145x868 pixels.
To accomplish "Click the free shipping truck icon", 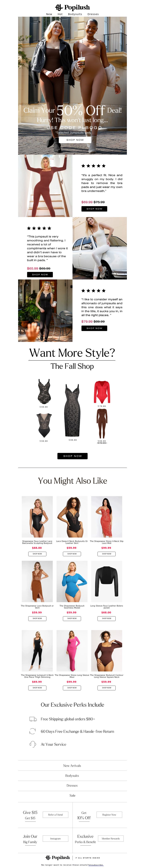I will [x=33, y=719].
